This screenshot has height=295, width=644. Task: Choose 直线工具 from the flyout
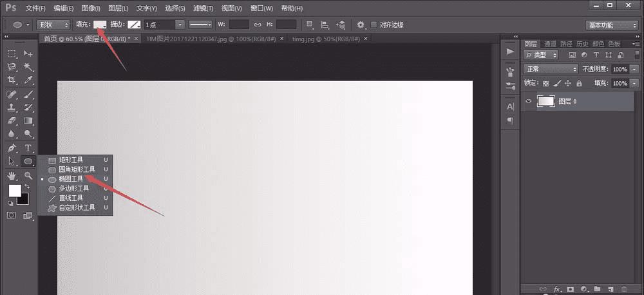[x=75, y=198]
